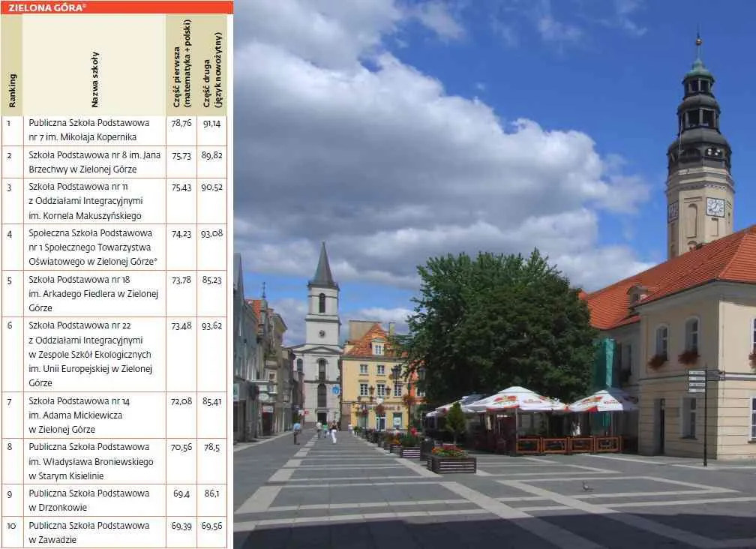Select 'Szkoła Podstawowa nr 11' school name
756x549 pixels.
pyautogui.click(x=78, y=187)
